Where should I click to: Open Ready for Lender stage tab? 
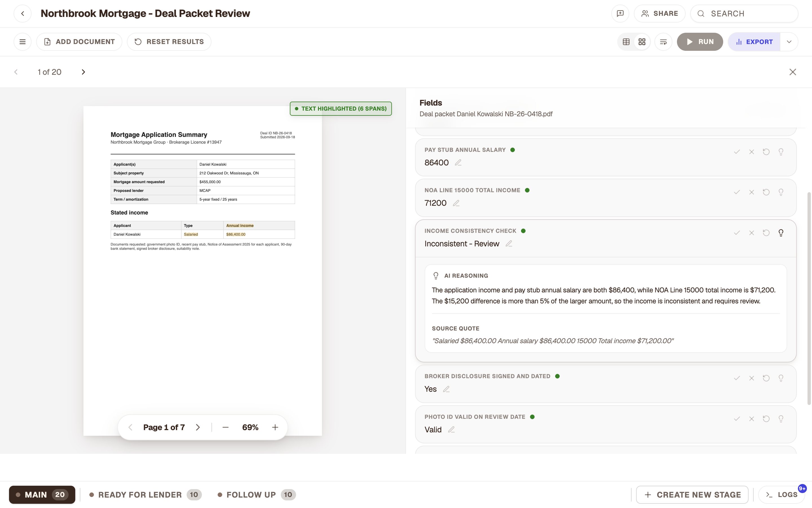coord(145,494)
